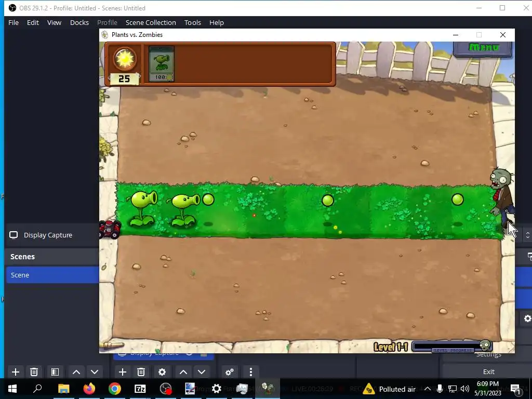
Task: Open source properties gear in Sources toolbar
Action: [162, 372]
